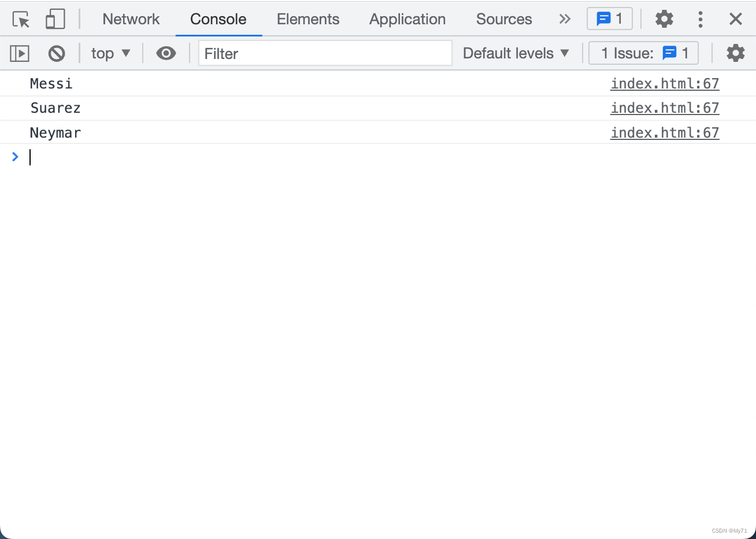
Task: Switch to the Elements tab
Action: (x=307, y=19)
